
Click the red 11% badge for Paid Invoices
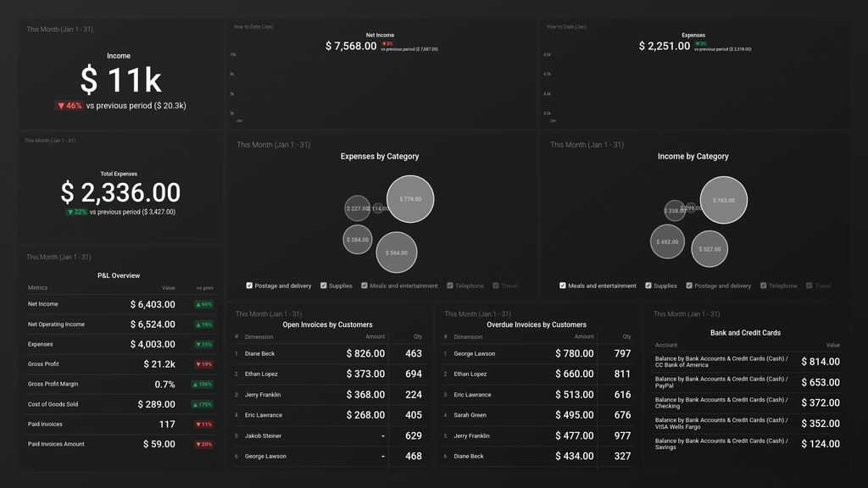pos(203,424)
